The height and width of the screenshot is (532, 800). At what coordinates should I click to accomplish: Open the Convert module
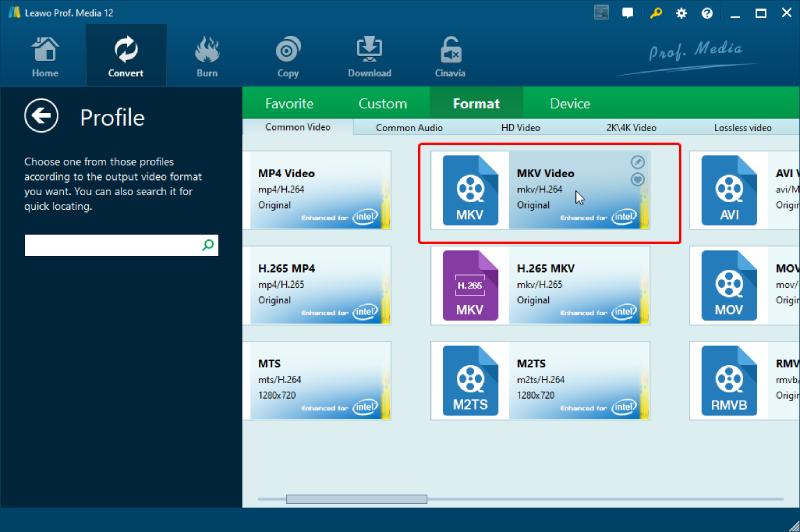tap(126, 56)
